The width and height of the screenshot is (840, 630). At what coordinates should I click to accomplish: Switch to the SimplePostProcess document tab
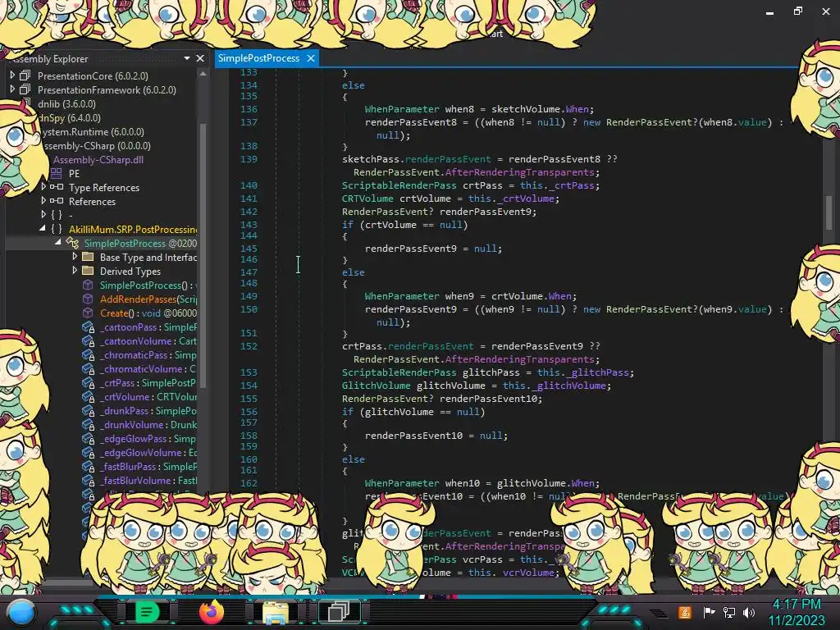pos(258,58)
